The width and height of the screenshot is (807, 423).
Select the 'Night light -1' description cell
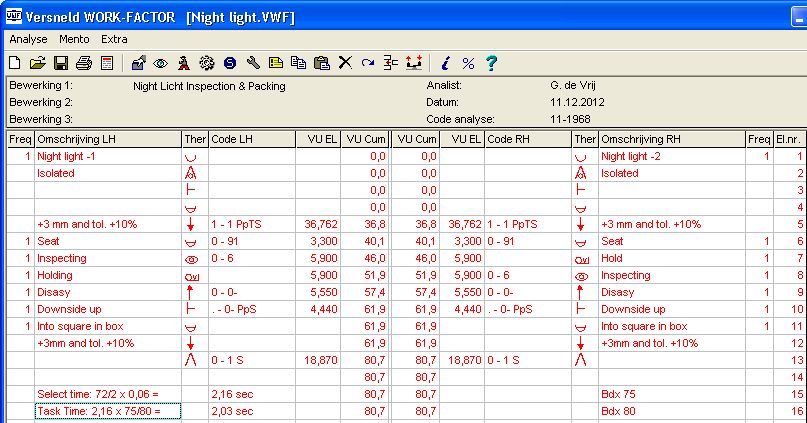(108, 156)
